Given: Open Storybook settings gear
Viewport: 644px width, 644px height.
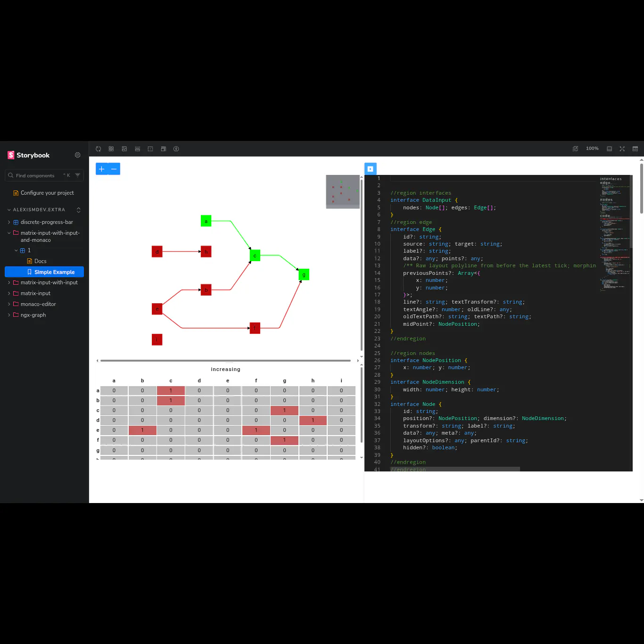Looking at the screenshot, I should tap(78, 155).
